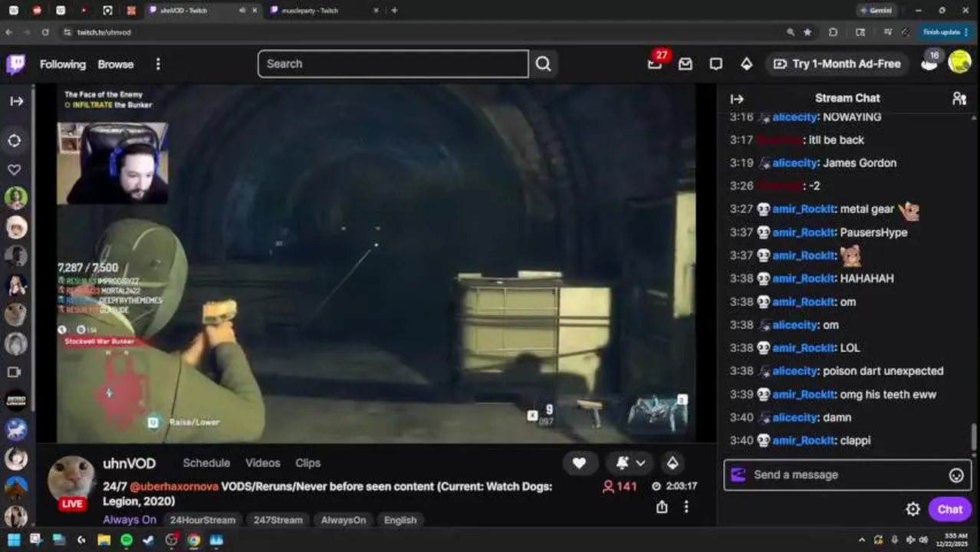Click the 141 viewer count

[620, 486]
